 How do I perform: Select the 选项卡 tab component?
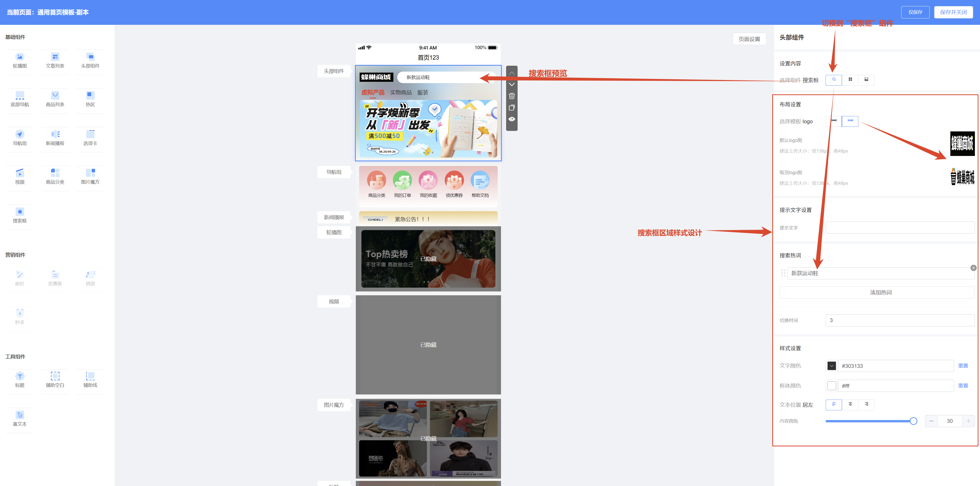pyautogui.click(x=90, y=139)
